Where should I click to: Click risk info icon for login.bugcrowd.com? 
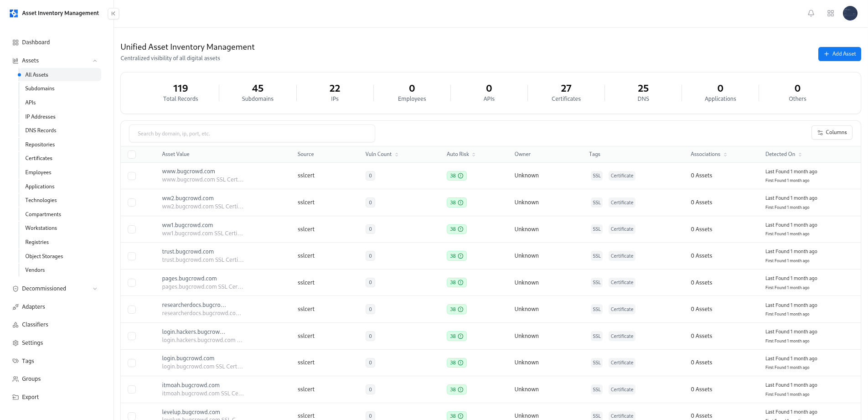460,363
